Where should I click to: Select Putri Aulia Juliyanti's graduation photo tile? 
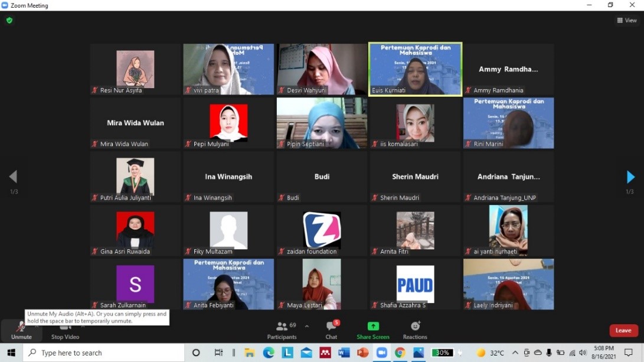(x=135, y=177)
